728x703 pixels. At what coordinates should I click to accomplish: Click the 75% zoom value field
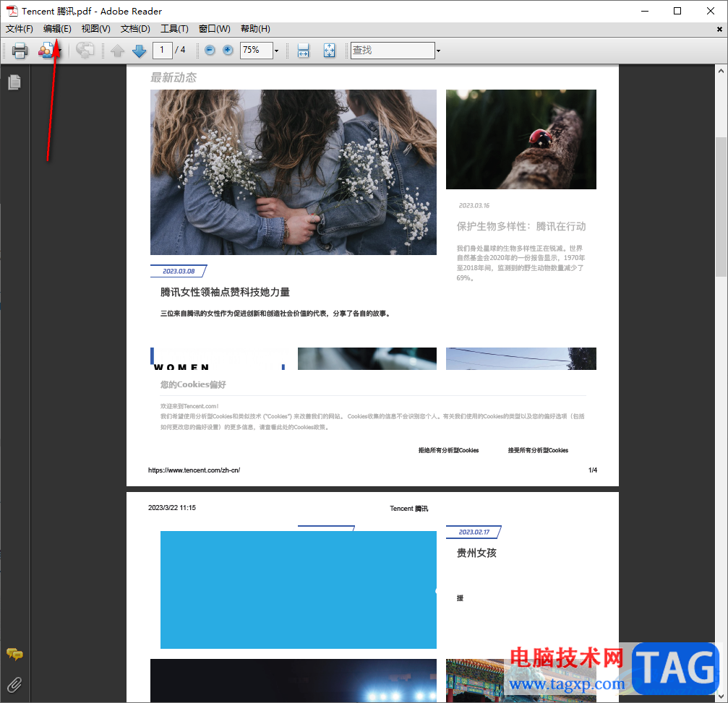click(x=257, y=50)
